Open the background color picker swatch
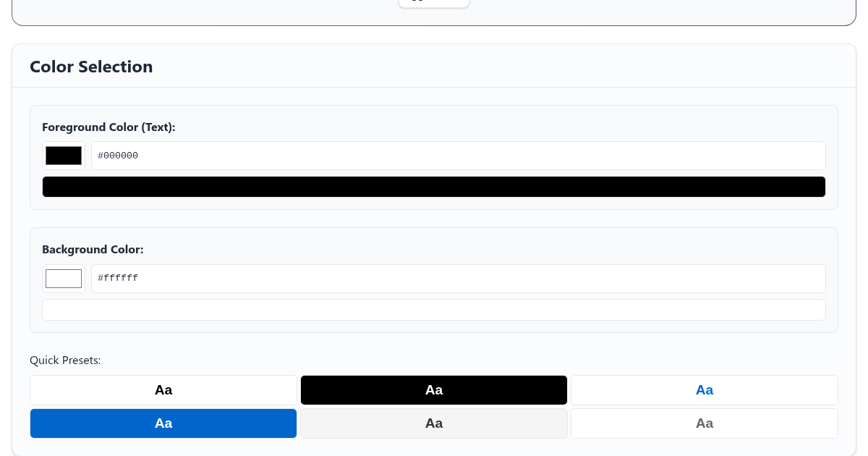The width and height of the screenshot is (868, 456). (64, 279)
